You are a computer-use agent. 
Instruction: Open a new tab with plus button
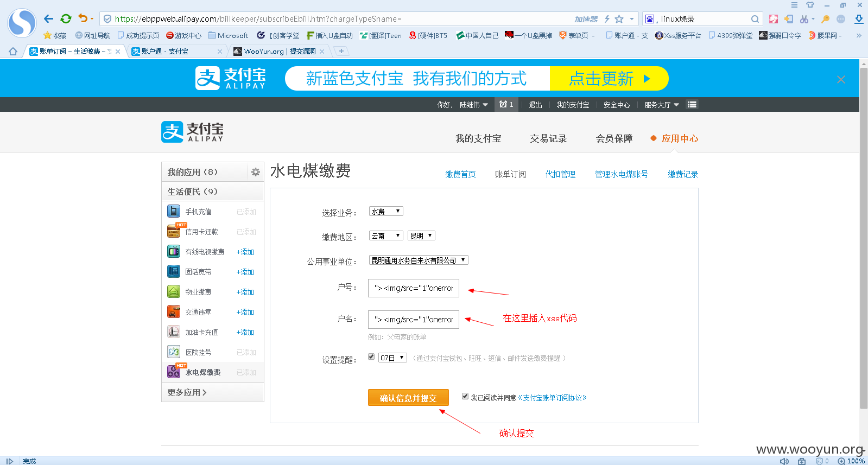coord(341,51)
